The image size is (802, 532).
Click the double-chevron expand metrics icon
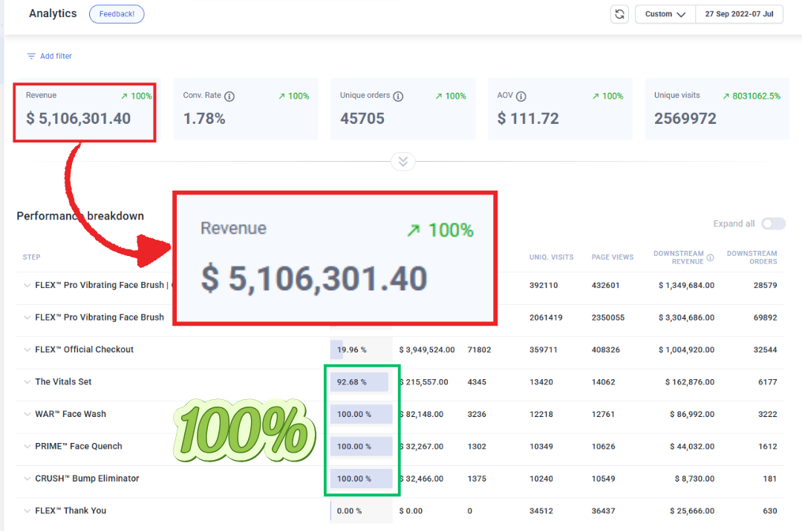coord(403,162)
